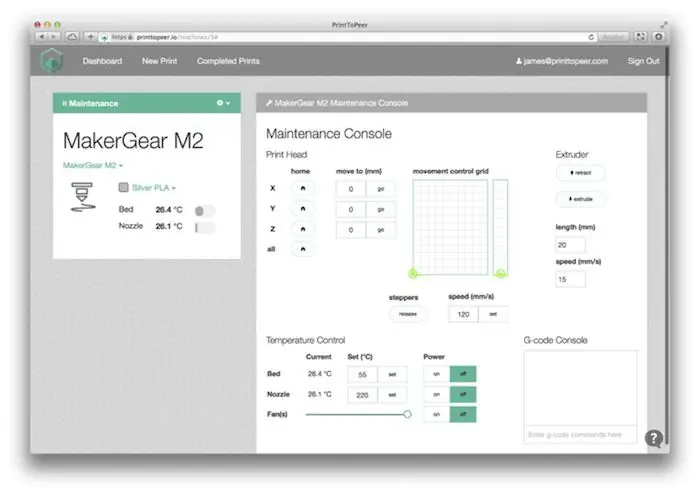Click go for the Z axis

[381, 230]
